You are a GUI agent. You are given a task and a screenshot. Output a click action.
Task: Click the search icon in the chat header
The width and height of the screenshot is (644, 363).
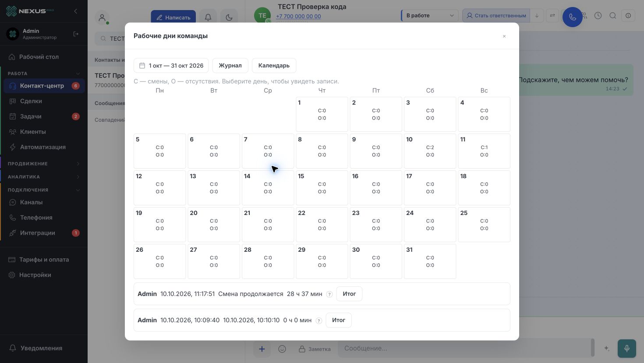(x=613, y=16)
